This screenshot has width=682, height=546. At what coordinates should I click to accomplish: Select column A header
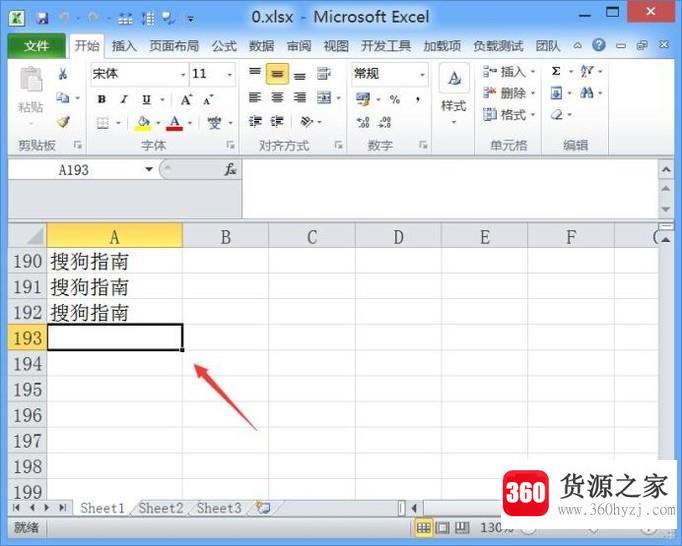point(114,236)
